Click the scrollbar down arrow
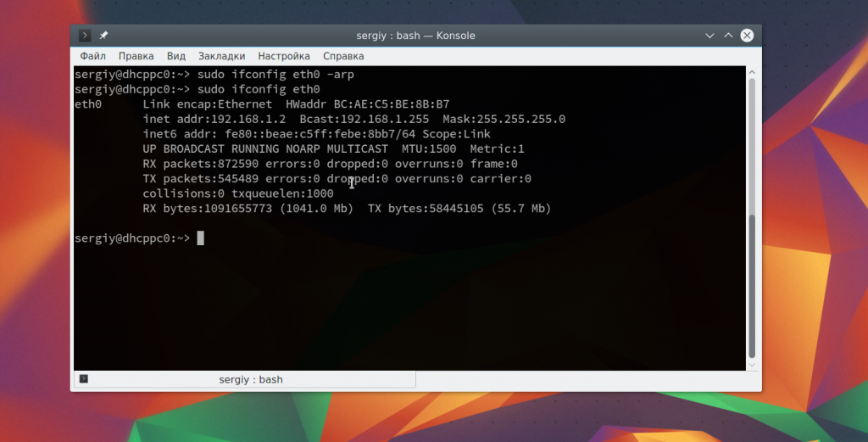Image resolution: width=868 pixels, height=442 pixels. point(752,365)
